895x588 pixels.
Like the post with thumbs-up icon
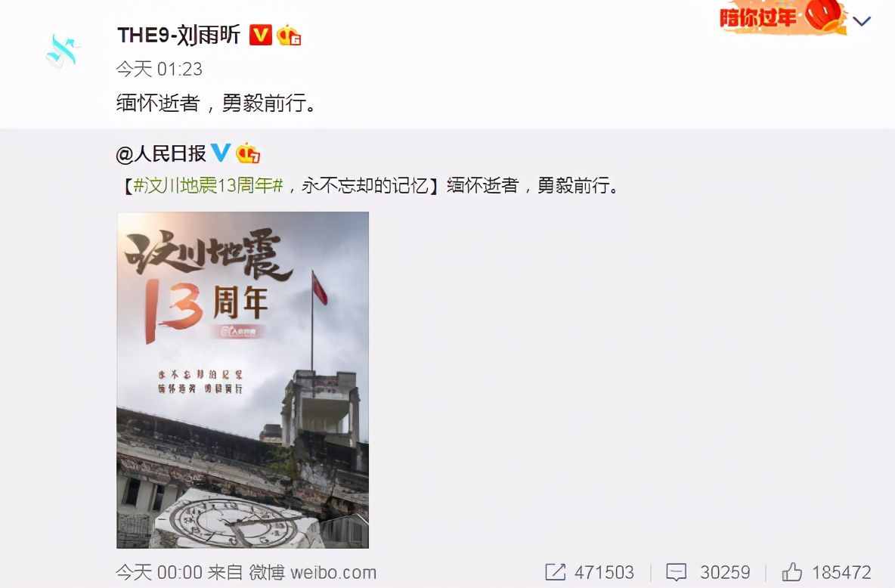(x=791, y=571)
